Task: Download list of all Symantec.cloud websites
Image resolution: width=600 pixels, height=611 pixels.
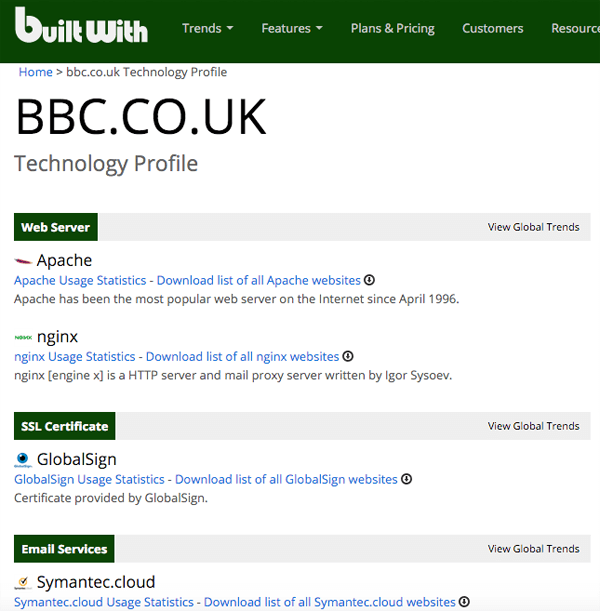Action: [x=330, y=602]
